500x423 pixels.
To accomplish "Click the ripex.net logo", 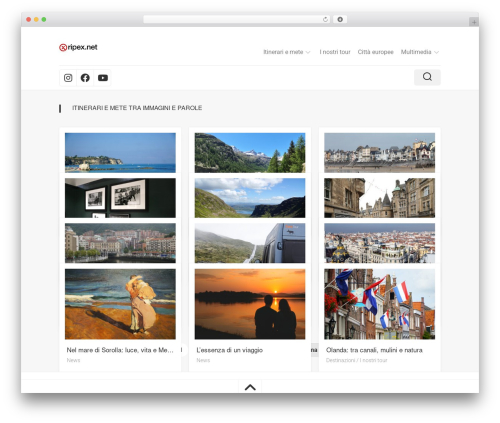I will point(78,47).
